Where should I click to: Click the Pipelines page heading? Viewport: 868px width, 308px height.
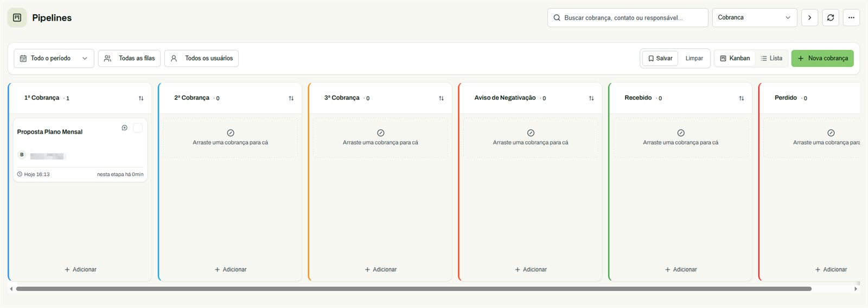click(52, 17)
